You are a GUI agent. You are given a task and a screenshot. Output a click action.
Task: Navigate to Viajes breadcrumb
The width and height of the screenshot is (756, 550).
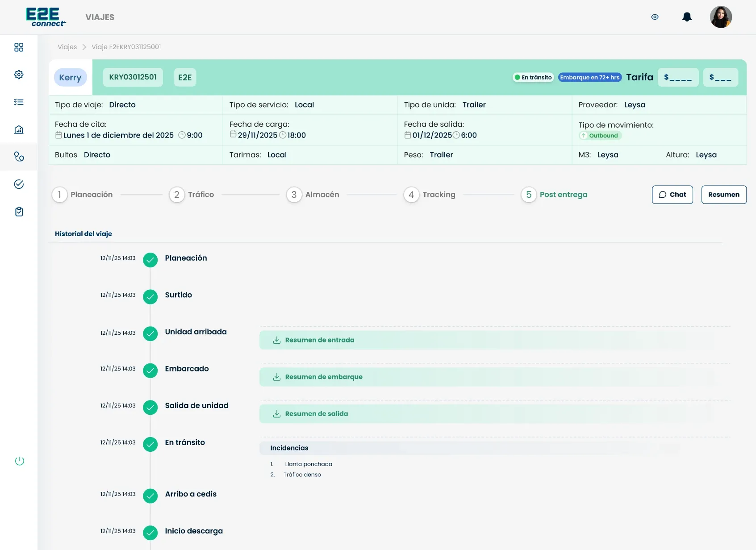tap(67, 47)
